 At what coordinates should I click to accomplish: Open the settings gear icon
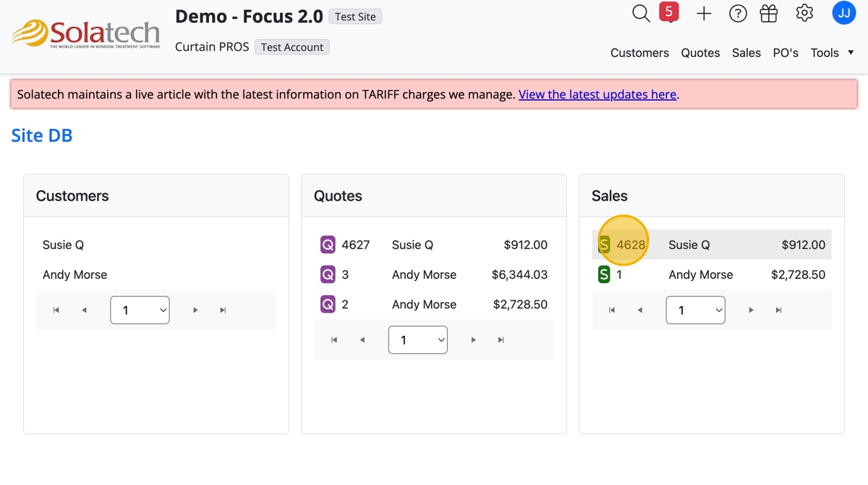(804, 13)
